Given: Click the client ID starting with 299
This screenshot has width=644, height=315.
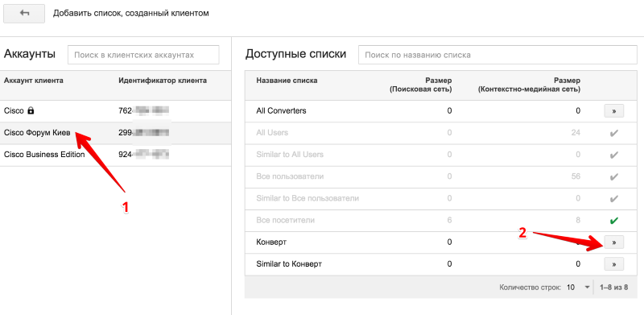Looking at the screenshot, I should click(x=144, y=132).
